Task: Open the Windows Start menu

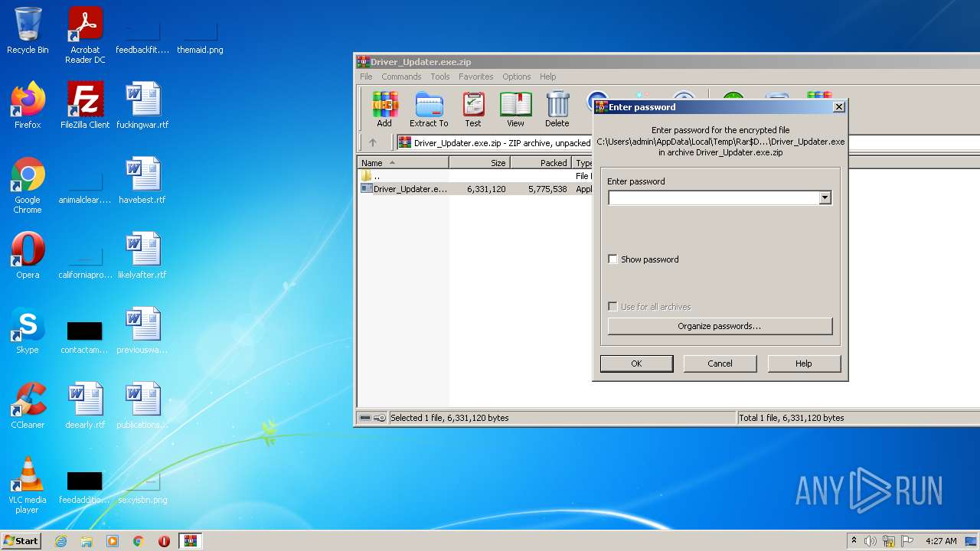Action: (x=21, y=540)
